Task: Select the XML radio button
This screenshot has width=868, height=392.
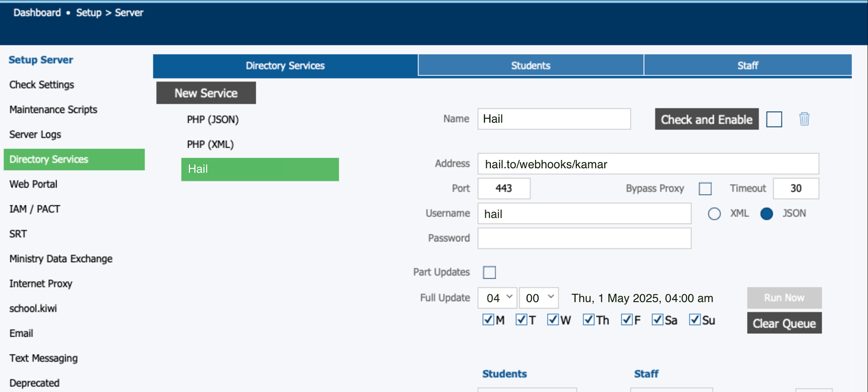Action: [714, 214]
